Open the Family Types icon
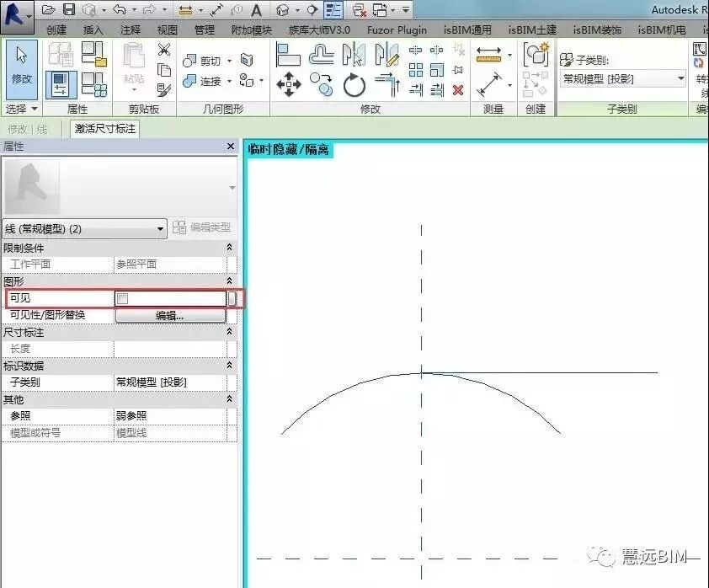 pyautogui.click(x=94, y=85)
